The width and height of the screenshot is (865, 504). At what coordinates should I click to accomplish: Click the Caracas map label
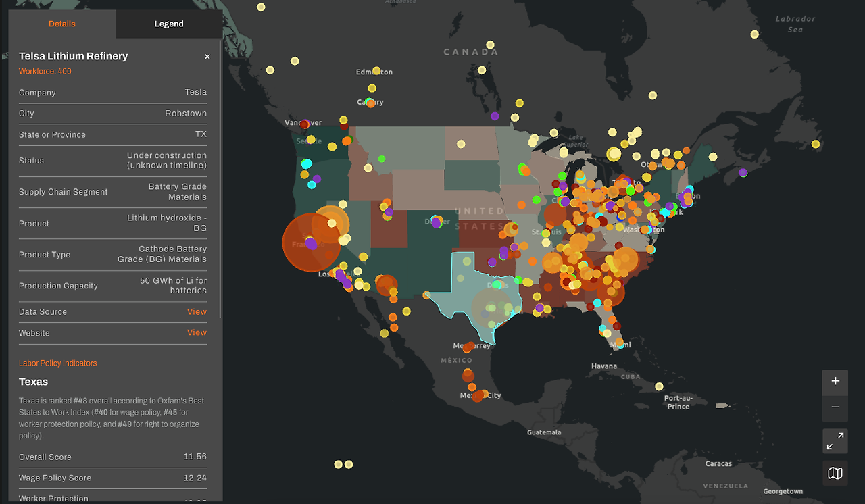[x=718, y=463]
